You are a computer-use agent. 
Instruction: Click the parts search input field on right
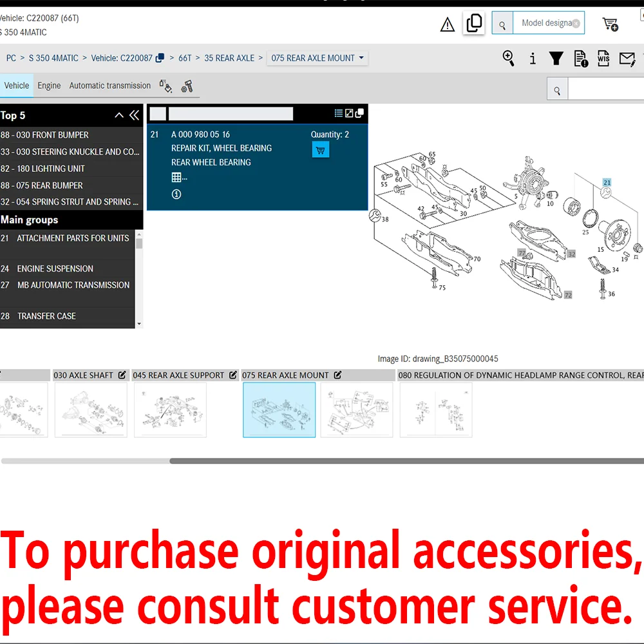click(x=606, y=90)
